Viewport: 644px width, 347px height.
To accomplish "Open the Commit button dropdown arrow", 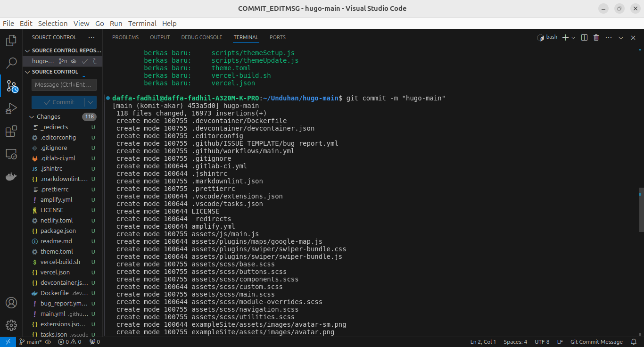I will point(91,102).
